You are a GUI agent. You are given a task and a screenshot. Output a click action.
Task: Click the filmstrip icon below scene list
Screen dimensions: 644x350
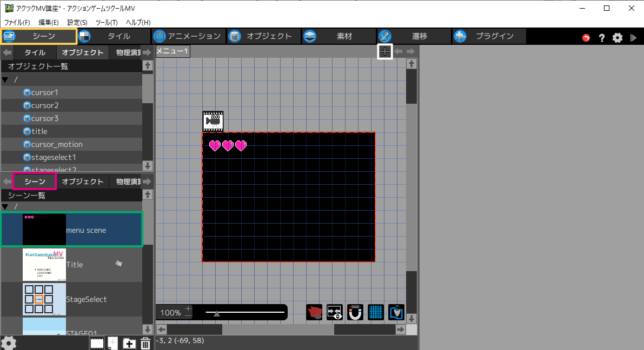click(x=97, y=343)
